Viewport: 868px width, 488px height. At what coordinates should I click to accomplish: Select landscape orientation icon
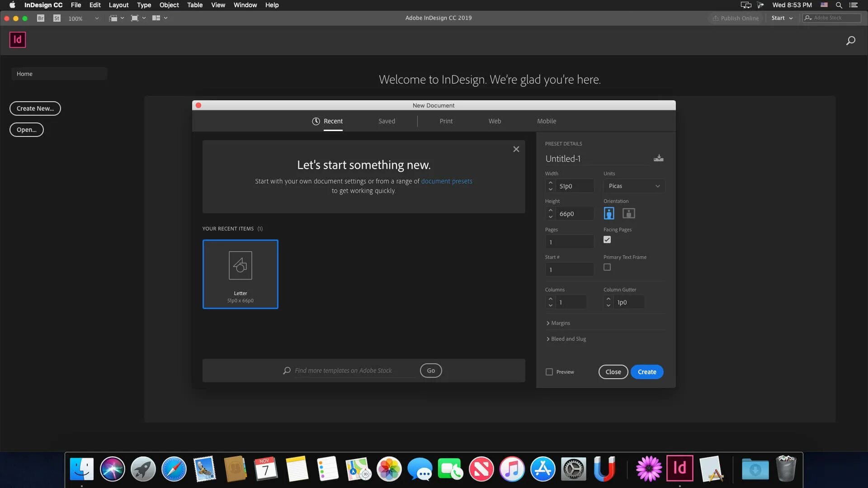[x=628, y=213]
